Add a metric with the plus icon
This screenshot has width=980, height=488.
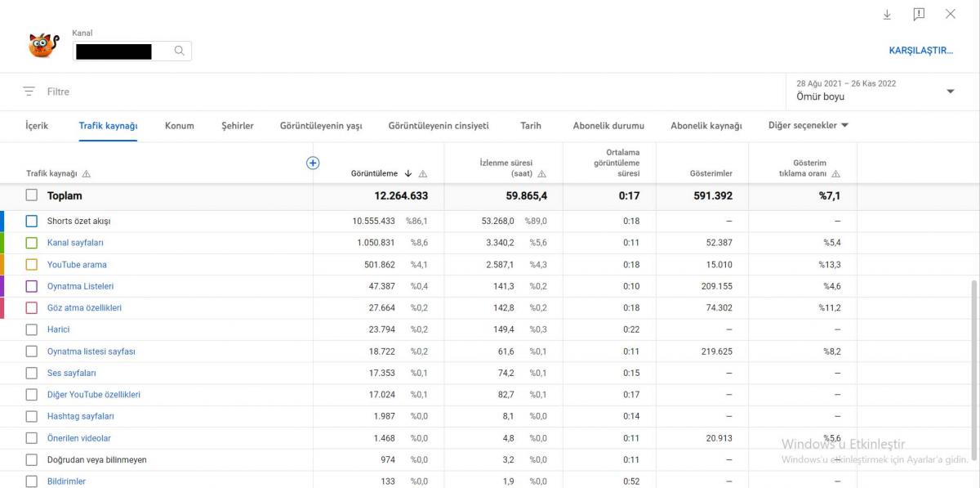[312, 163]
